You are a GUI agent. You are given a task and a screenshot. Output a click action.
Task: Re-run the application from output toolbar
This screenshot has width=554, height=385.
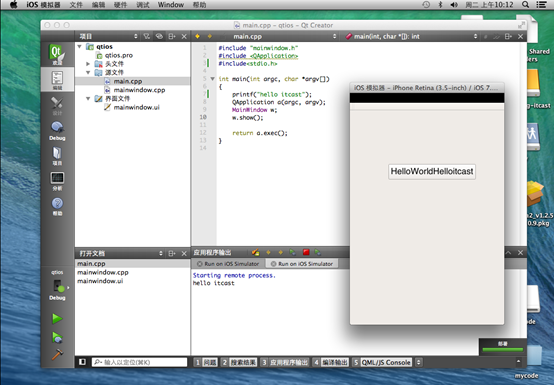(293, 252)
